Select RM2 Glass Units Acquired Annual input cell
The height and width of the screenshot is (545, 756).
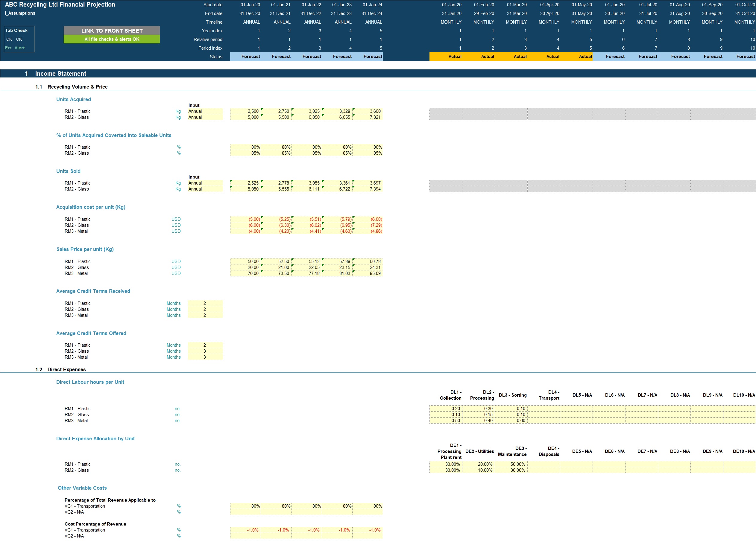pos(205,117)
